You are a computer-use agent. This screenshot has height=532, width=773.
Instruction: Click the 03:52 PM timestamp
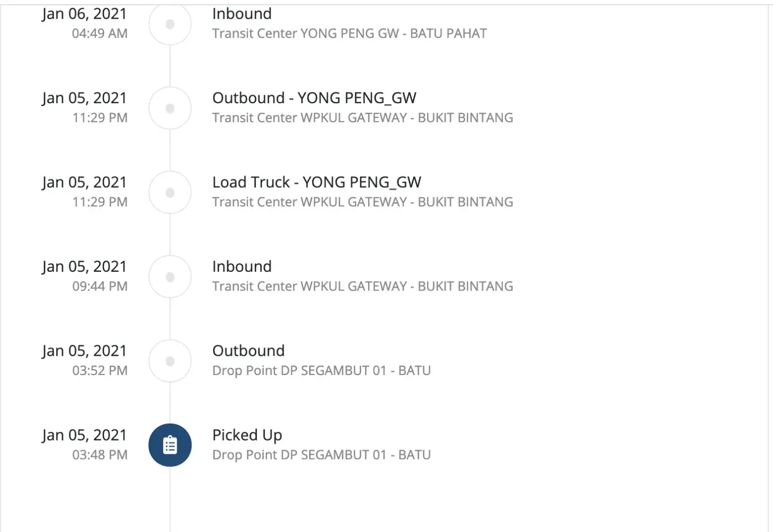[99, 370]
